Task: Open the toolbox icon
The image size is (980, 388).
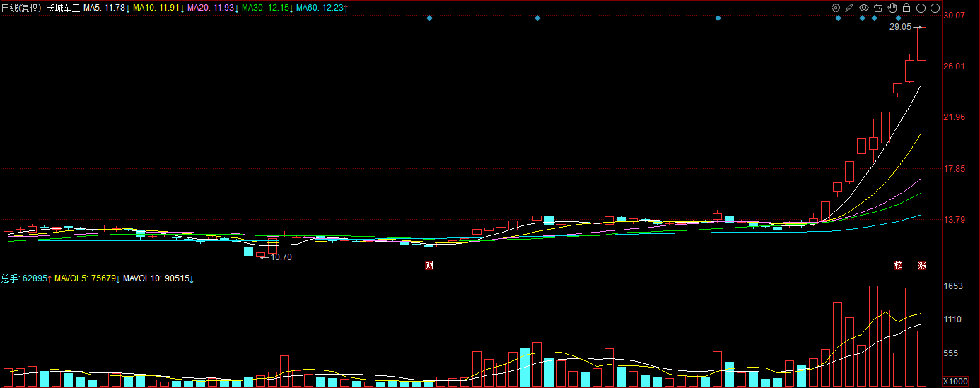Action: (877, 8)
